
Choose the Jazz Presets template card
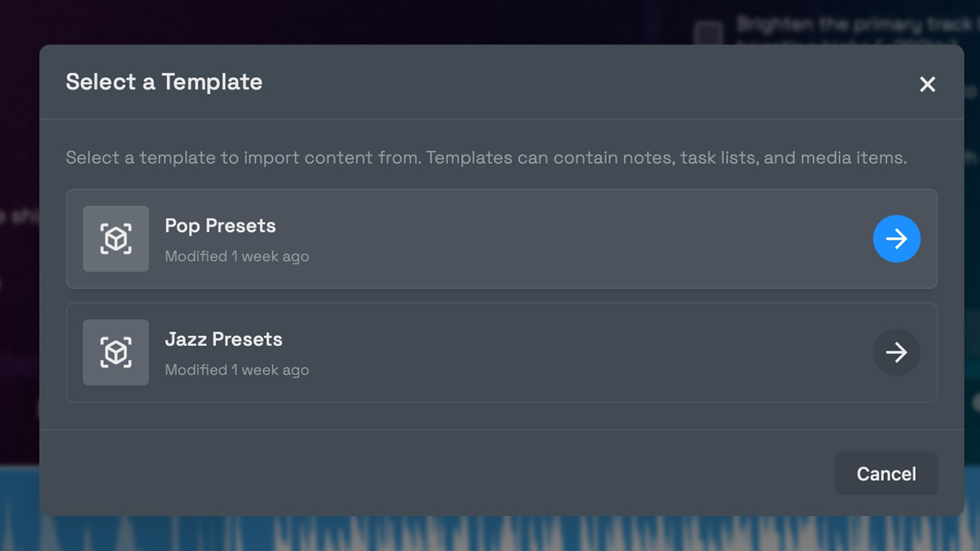click(x=501, y=352)
